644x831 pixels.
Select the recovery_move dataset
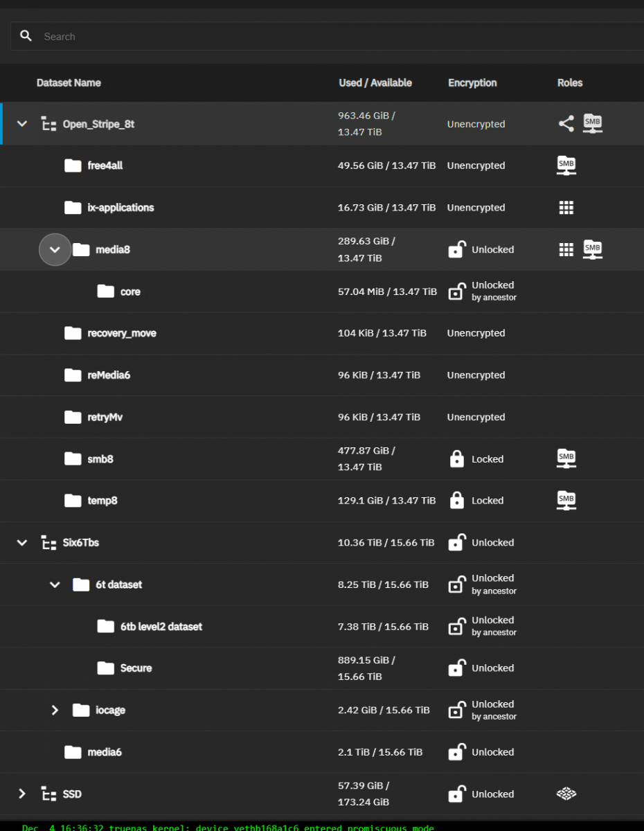click(x=322, y=333)
